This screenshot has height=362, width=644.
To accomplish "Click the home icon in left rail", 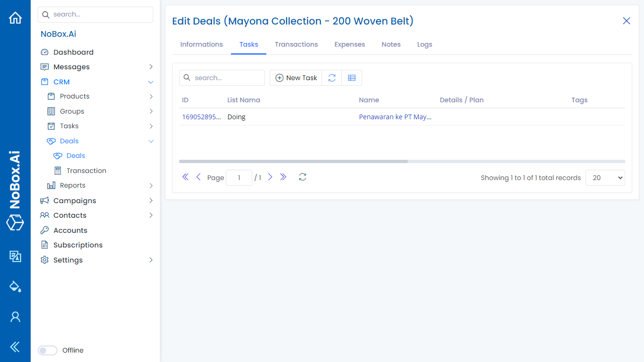I will point(15,18).
